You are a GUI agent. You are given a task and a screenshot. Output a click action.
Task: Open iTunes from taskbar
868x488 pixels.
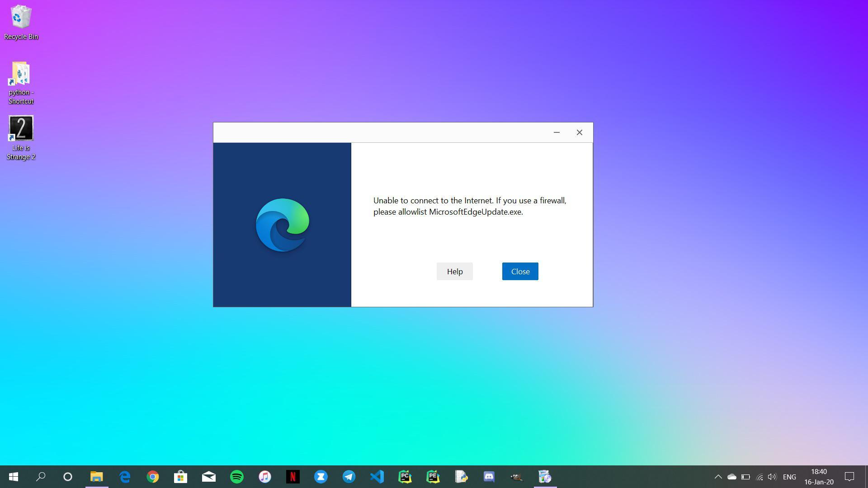pos(265,477)
